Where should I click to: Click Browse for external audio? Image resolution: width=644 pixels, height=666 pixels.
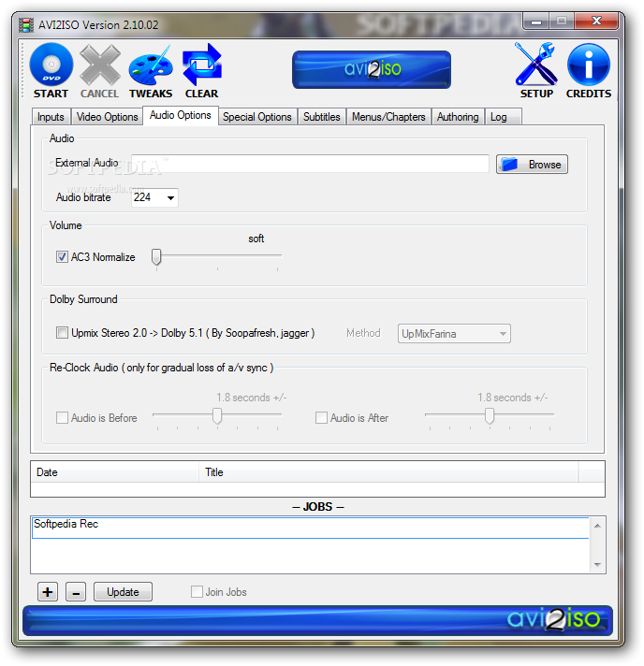coord(532,165)
